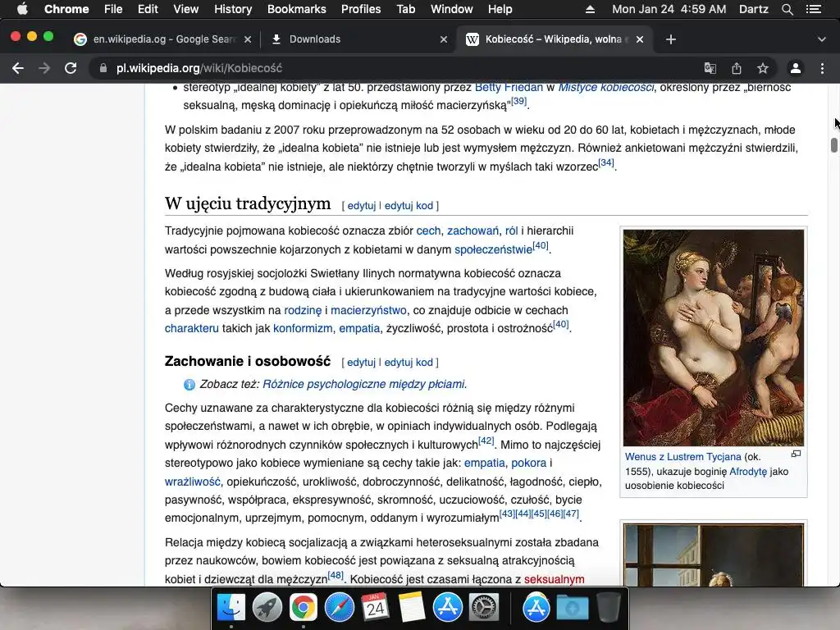Open Control Center in the menu bar

click(814, 9)
